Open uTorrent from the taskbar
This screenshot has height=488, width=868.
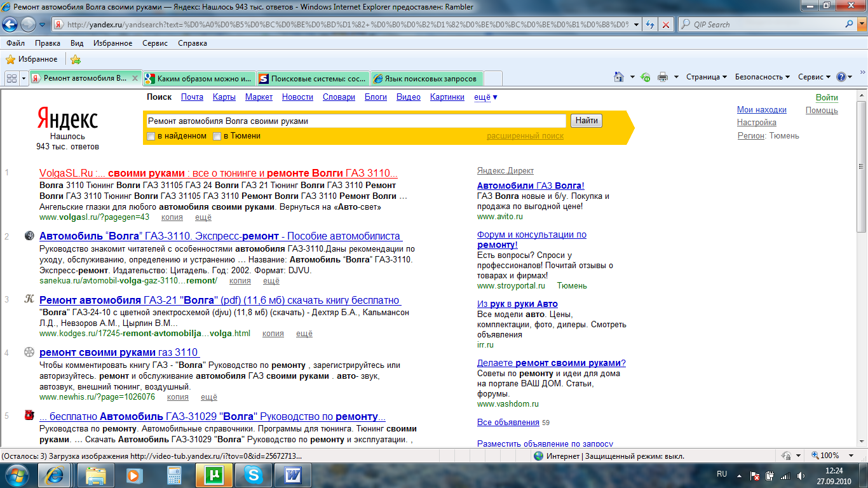[x=214, y=475]
